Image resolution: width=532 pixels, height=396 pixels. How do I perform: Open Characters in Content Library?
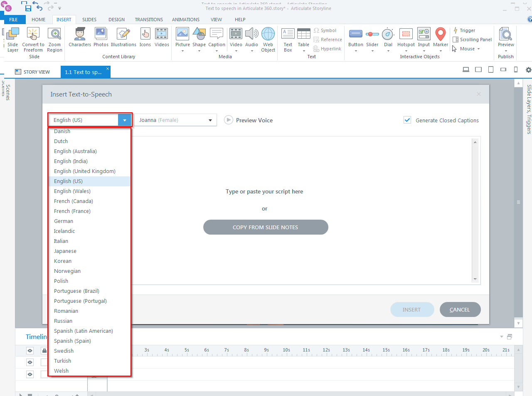tap(80, 37)
